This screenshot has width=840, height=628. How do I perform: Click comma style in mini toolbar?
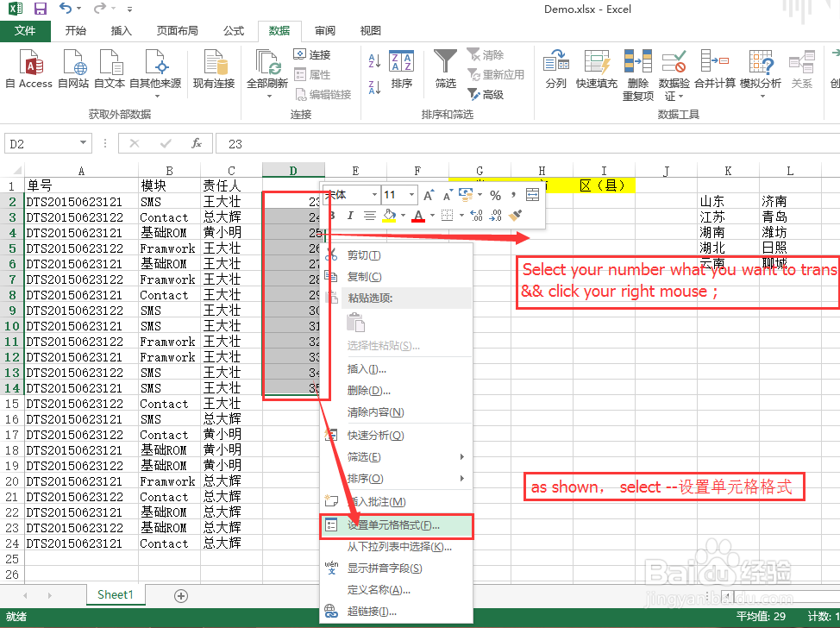tap(513, 195)
